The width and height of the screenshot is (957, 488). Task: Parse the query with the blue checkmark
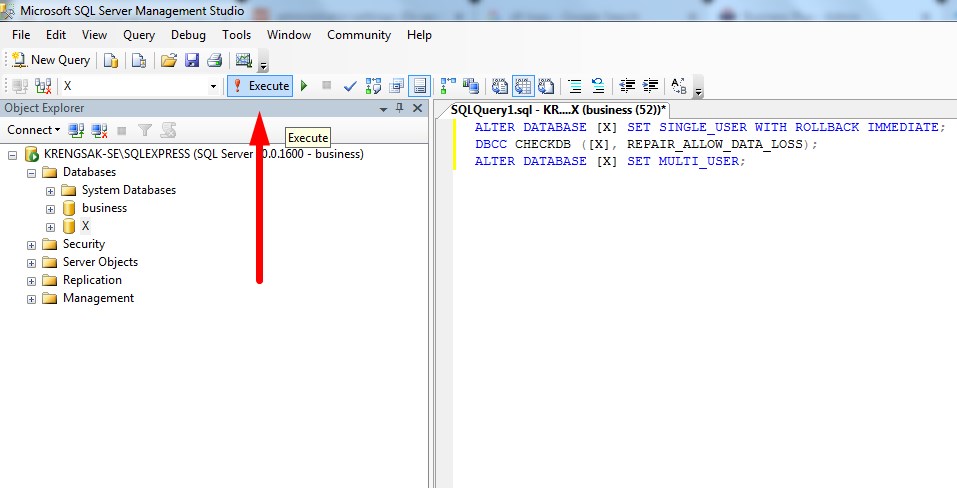click(x=350, y=86)
